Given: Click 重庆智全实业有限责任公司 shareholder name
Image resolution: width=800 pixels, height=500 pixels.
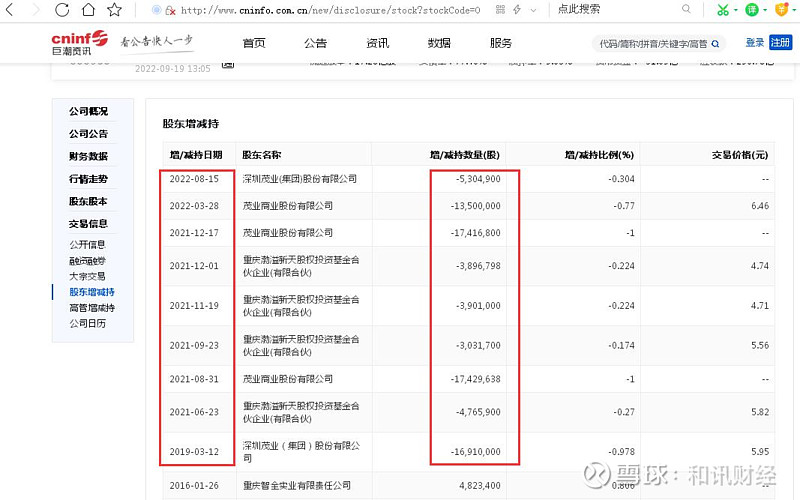Looking at the screenshot, I should tap(296, 485).
